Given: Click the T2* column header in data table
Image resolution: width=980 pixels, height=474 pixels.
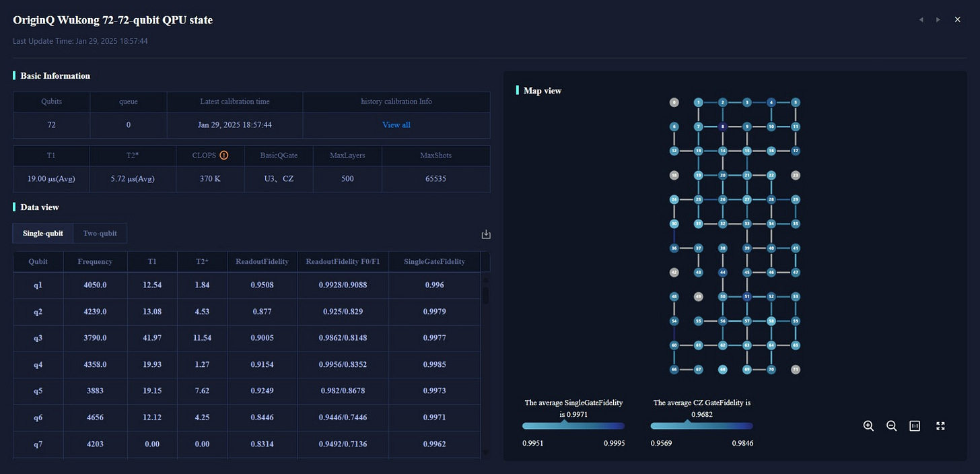Looking at the screenshot, I should tap(202, 261).
